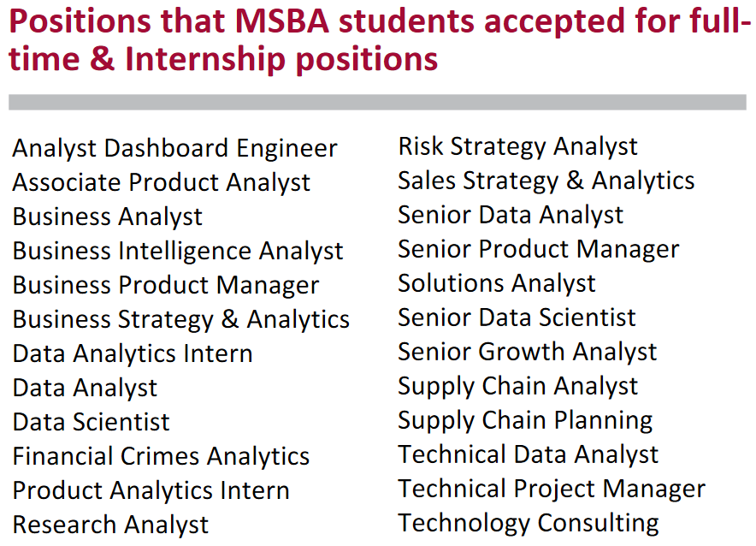756x546 pixels.
Task: Click the Associate Product Analyst entry
Action: click(x=162, y=183)
